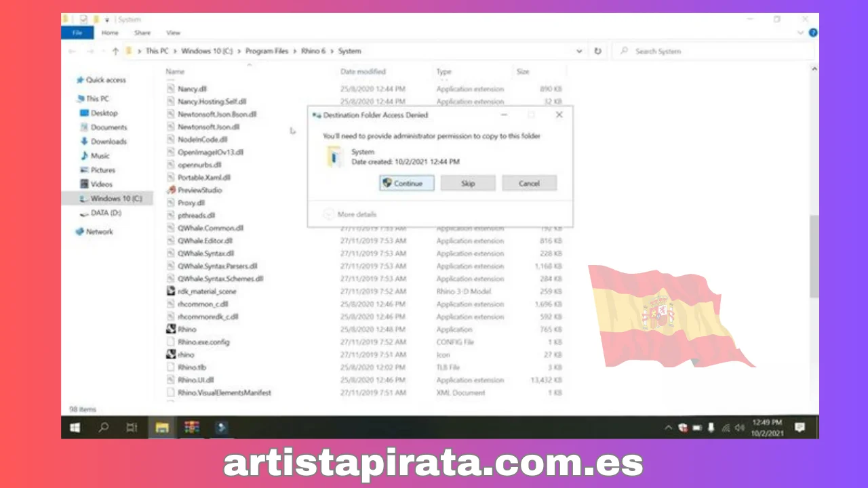Viewport: 868px width, 488px height.
Task: Switch to the View ribbon tab
Action: tap(174, 33)
